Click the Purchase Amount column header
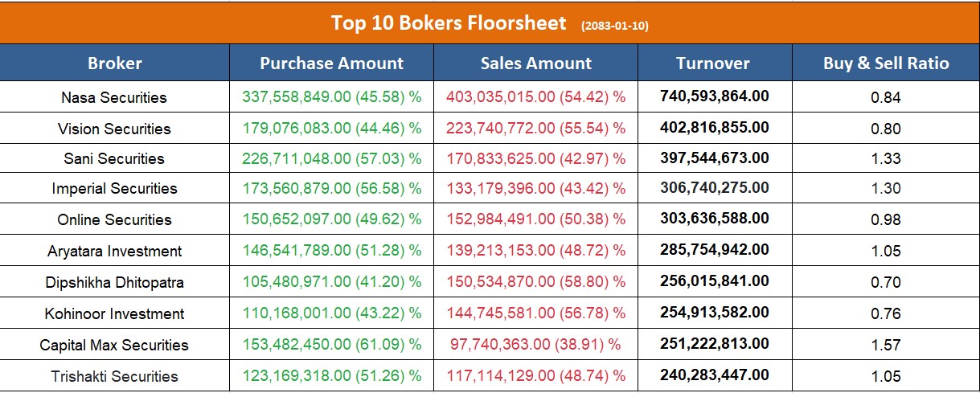Viewport: 980px width, 393px height. [x=331, y=63]
